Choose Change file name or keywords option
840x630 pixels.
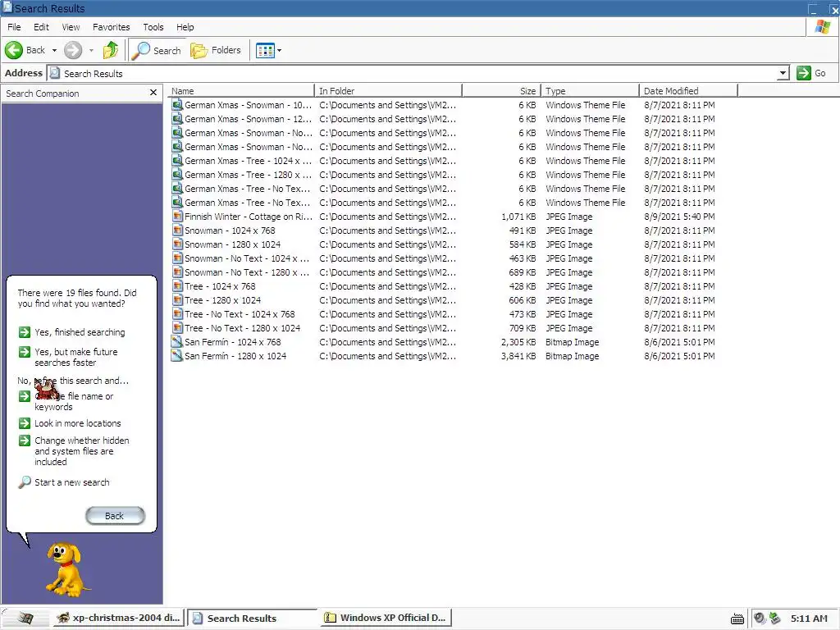[74, 401]
